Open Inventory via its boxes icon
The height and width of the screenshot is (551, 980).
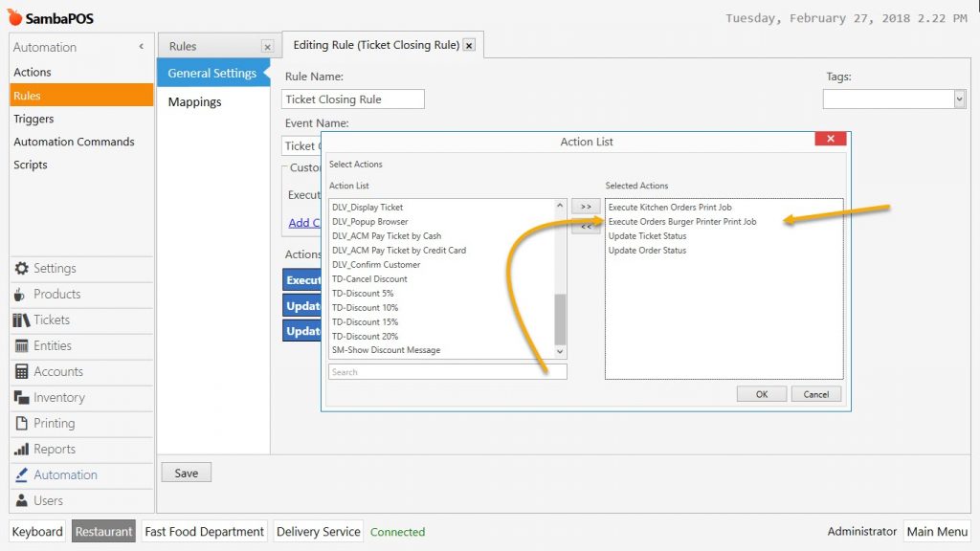coord(21,397)
